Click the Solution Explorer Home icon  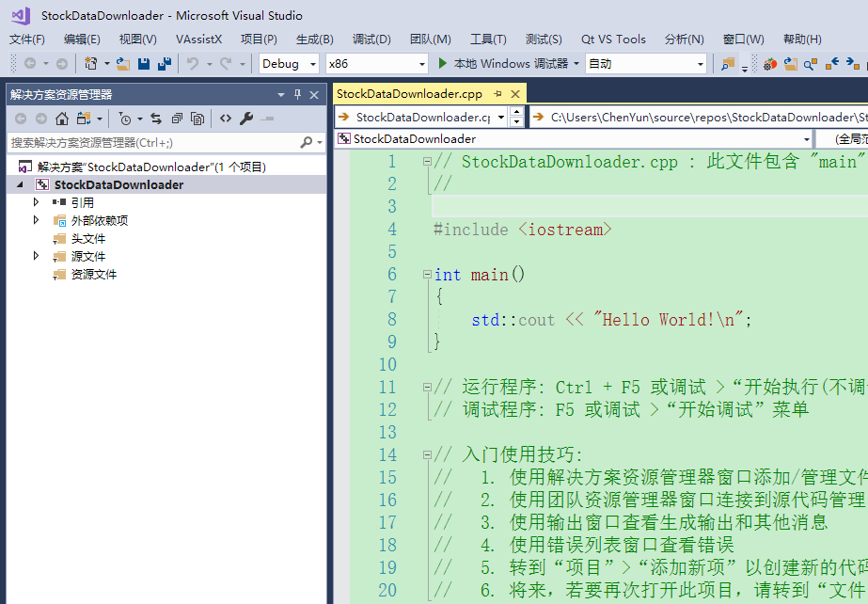tap(62, 119)
